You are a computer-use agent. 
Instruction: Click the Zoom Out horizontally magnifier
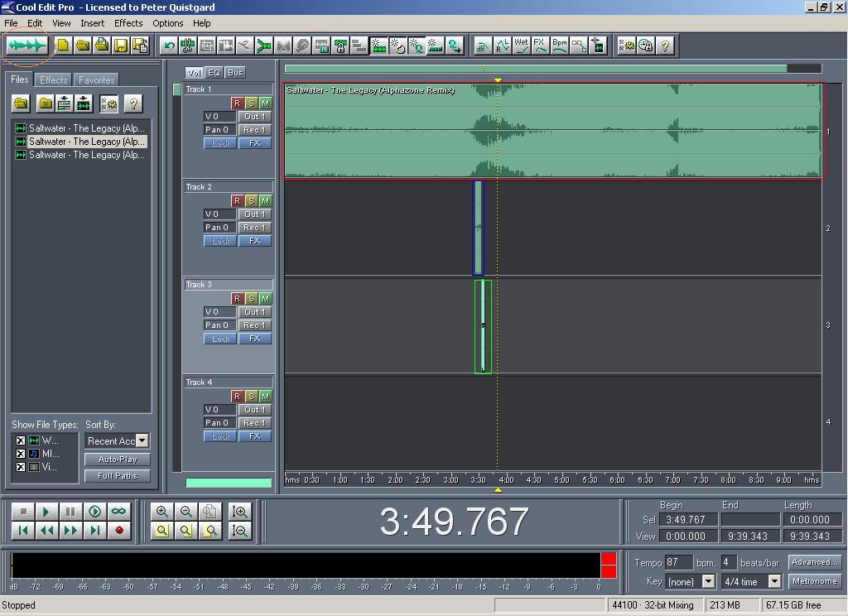[x=185, y=511]
